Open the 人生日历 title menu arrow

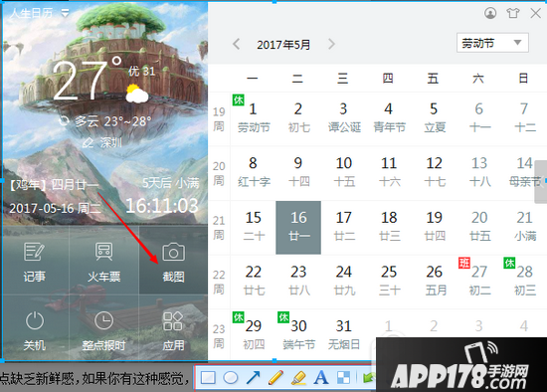point(65,13)
